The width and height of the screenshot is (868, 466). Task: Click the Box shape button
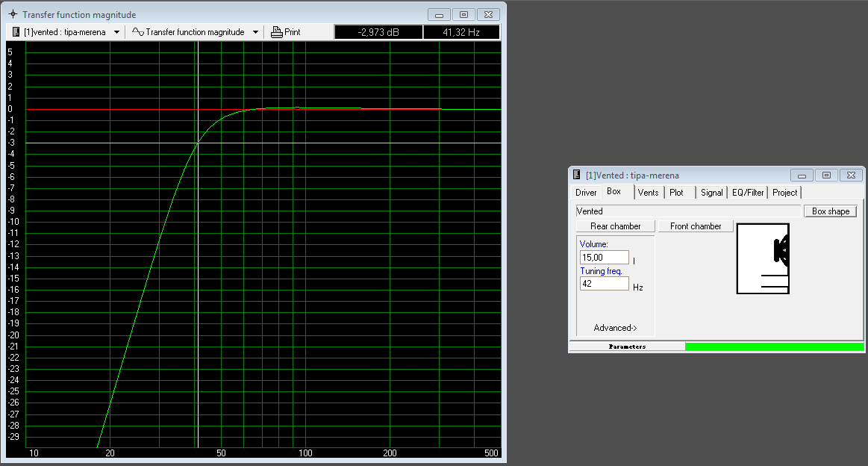831,211
